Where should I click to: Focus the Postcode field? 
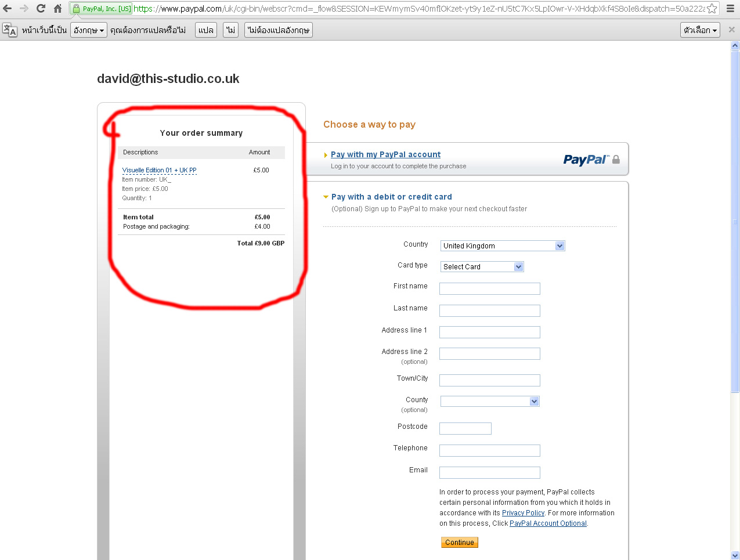[x=465, y=428]
